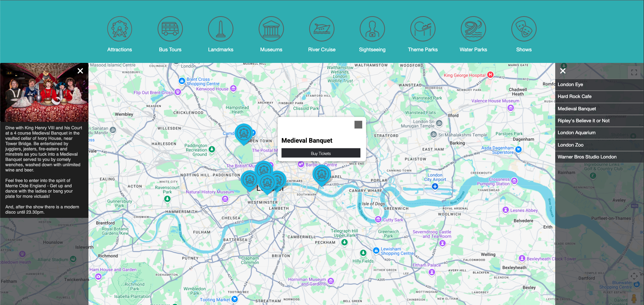Toggle fullscreen map view
The image size is (644, 305).
coord(634,72)
